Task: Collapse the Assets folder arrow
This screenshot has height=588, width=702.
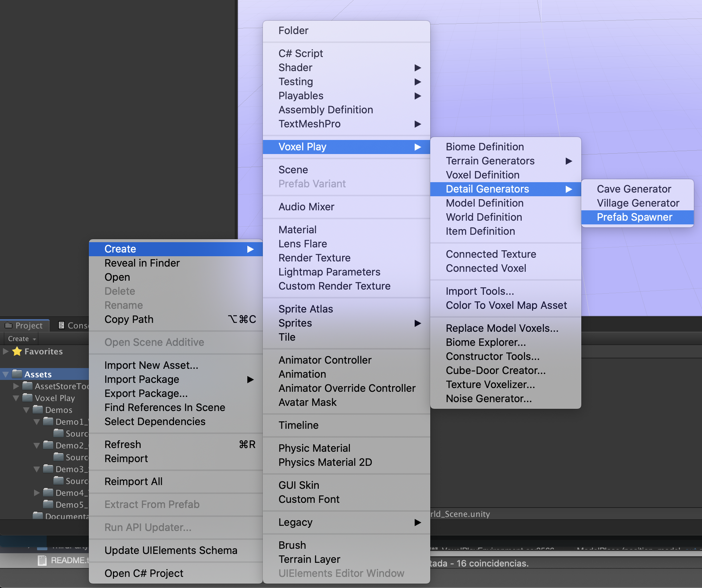Action: coord(6,374)
